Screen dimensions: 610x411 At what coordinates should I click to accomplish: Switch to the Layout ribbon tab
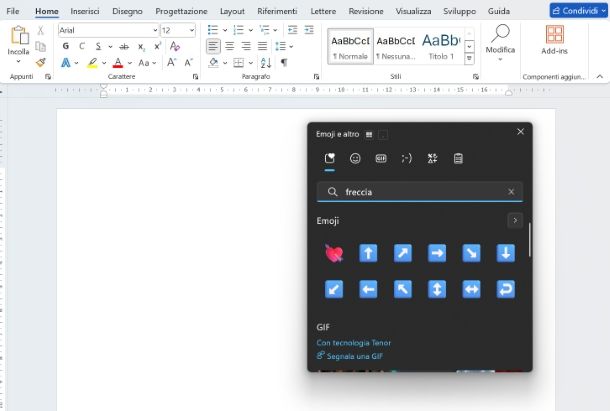click(232, 10)
